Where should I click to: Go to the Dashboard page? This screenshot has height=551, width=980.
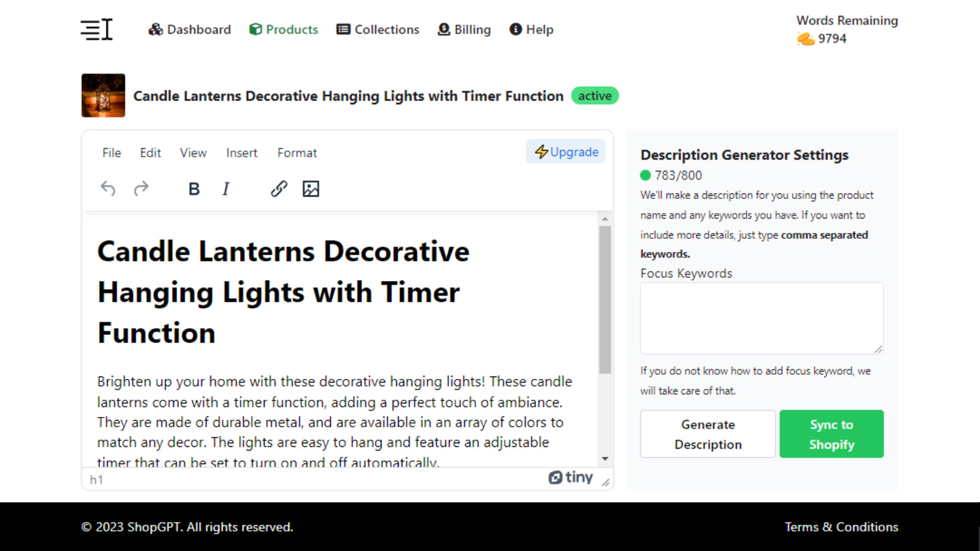190,29
